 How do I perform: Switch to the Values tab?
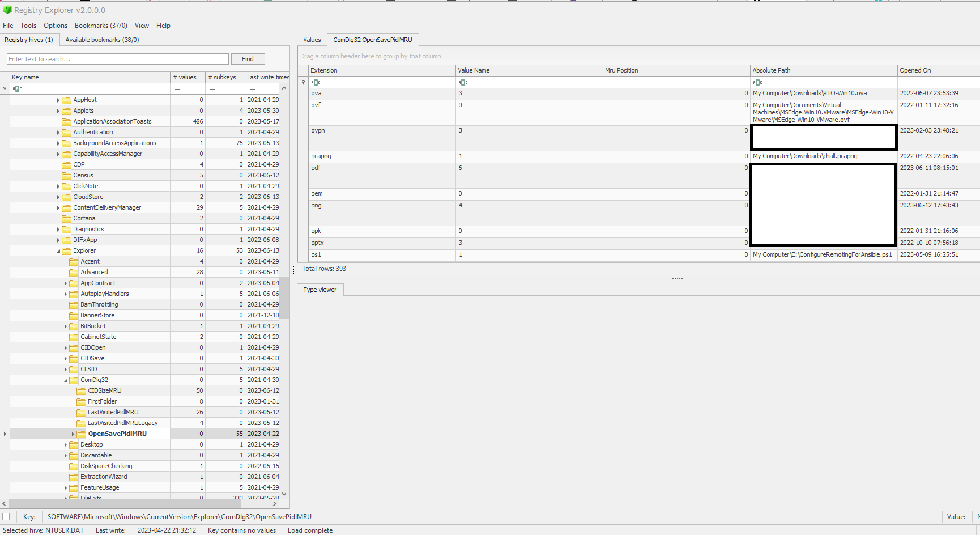[x=312, y=40]
